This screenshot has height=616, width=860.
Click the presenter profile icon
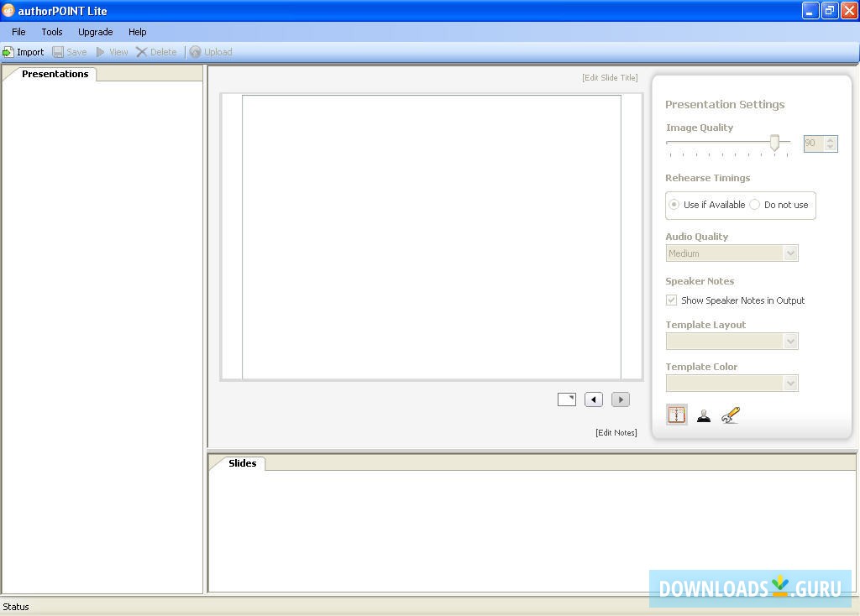tap(704, 414)
